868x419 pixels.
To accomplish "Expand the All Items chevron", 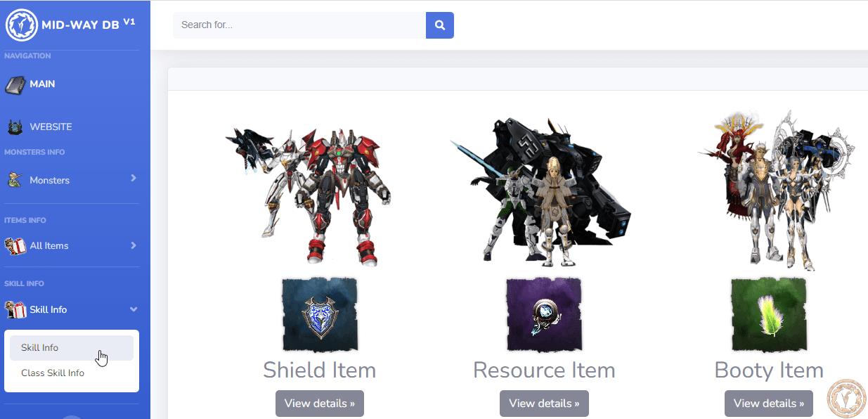I will point(134,245).
